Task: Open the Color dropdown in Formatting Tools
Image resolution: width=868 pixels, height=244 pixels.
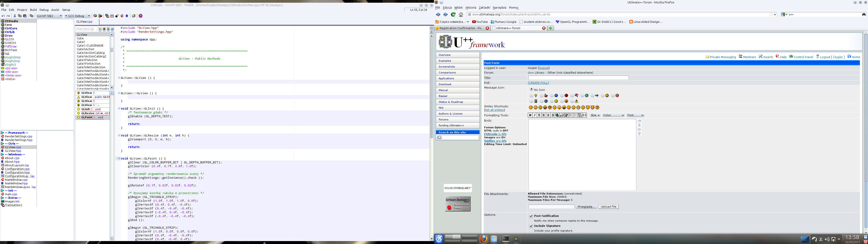Action: (613, 115)
